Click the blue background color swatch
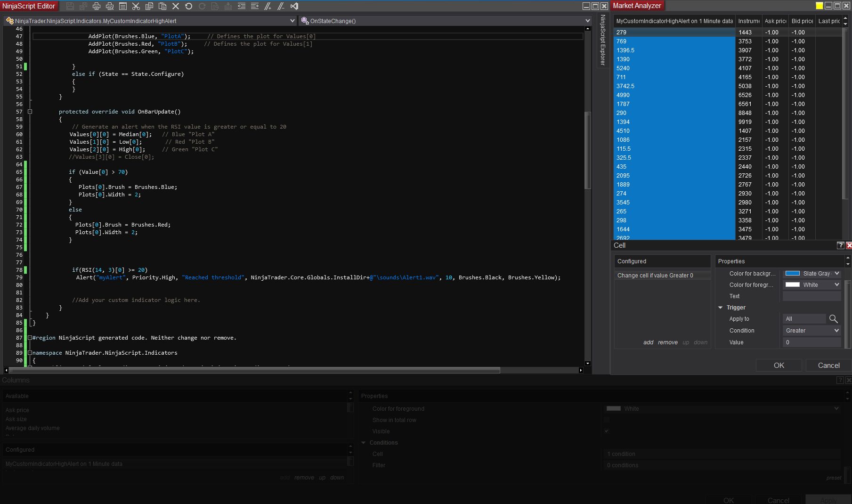 tap(793, 274)
